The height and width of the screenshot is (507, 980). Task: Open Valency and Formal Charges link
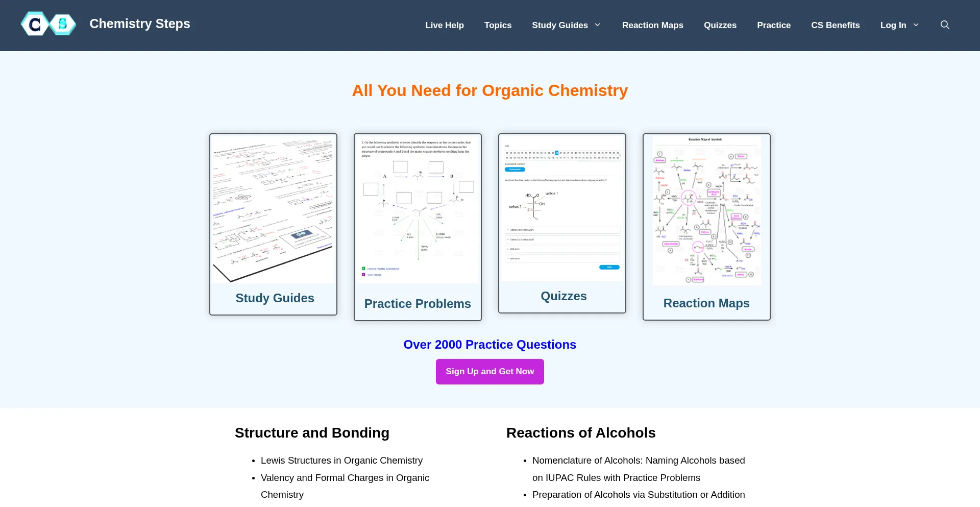click(x=345, y=478)
